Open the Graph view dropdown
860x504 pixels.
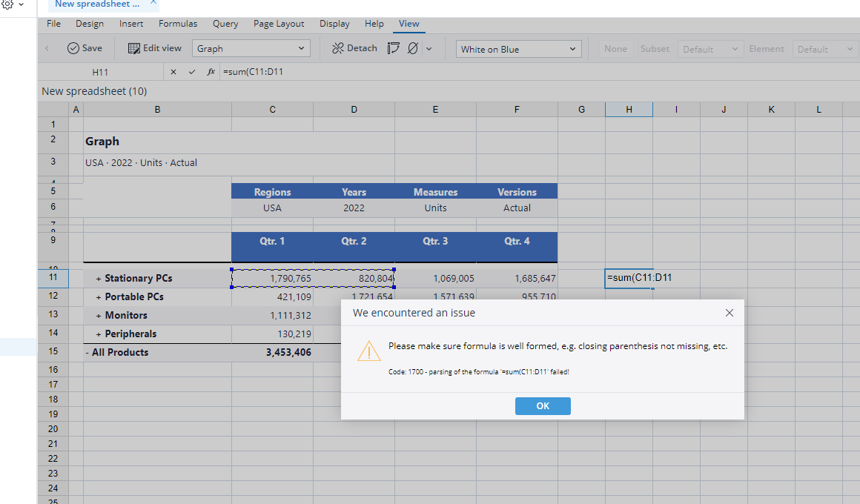point(251,49)
